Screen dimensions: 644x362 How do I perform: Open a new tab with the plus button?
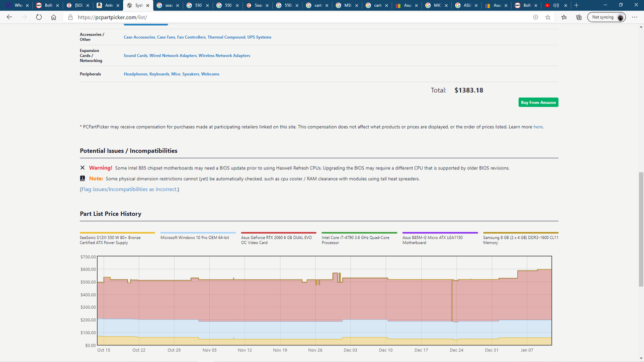(576, 5)
